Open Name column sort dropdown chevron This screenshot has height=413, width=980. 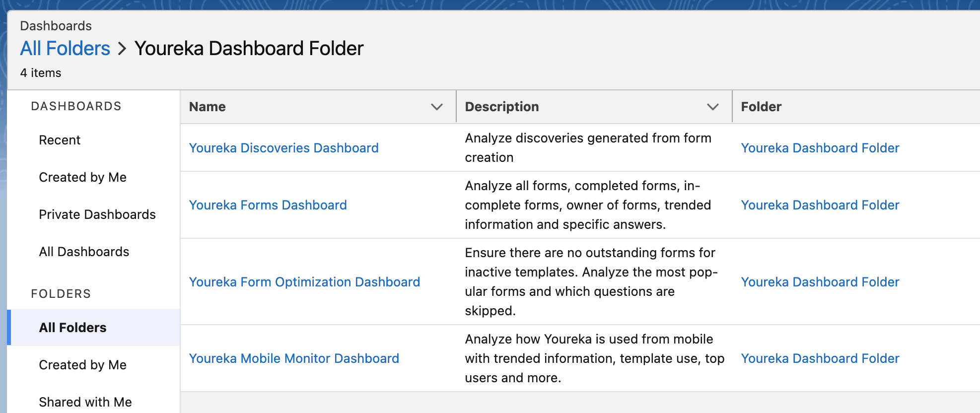(437, 107)
